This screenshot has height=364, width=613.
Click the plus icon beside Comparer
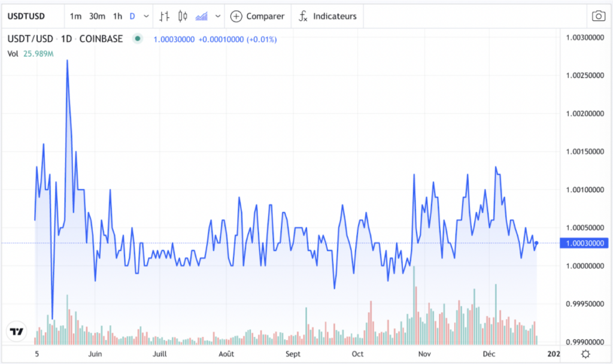[x=237, y=16]
